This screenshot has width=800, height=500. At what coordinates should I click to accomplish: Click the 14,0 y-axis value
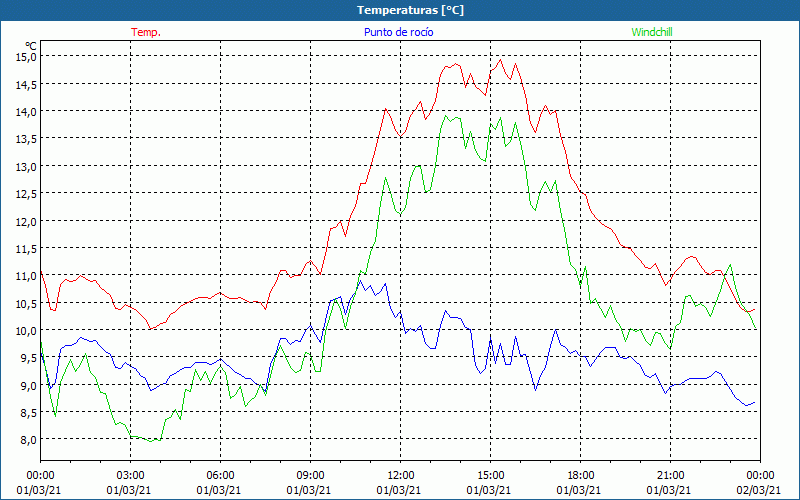(27, 112)
